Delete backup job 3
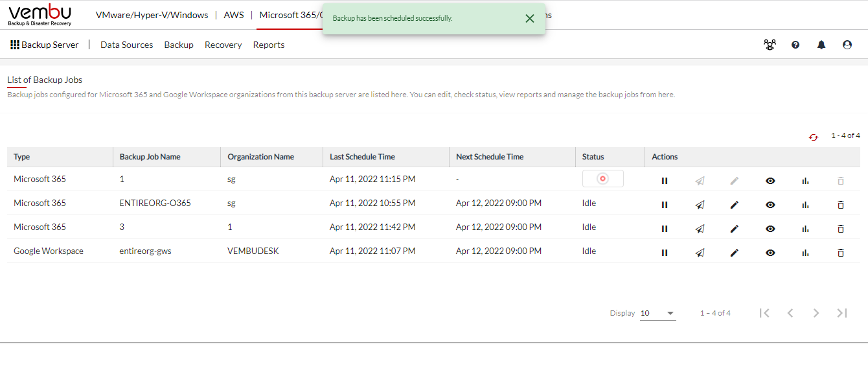Image resolution: width=868 pixels, height=372 pixels. point(841,229)
